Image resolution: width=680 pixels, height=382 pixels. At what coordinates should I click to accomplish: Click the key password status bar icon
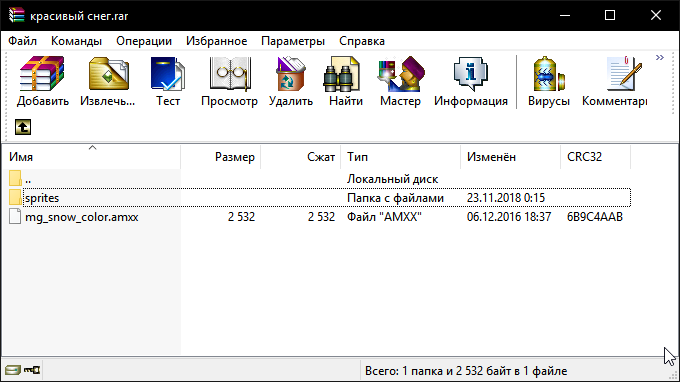tap(32, 370)
